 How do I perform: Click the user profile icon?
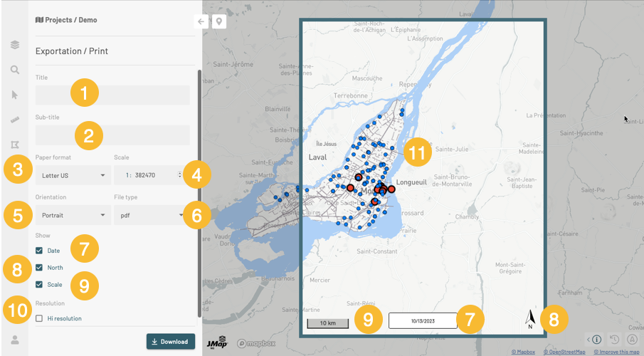tap(14, 340)
